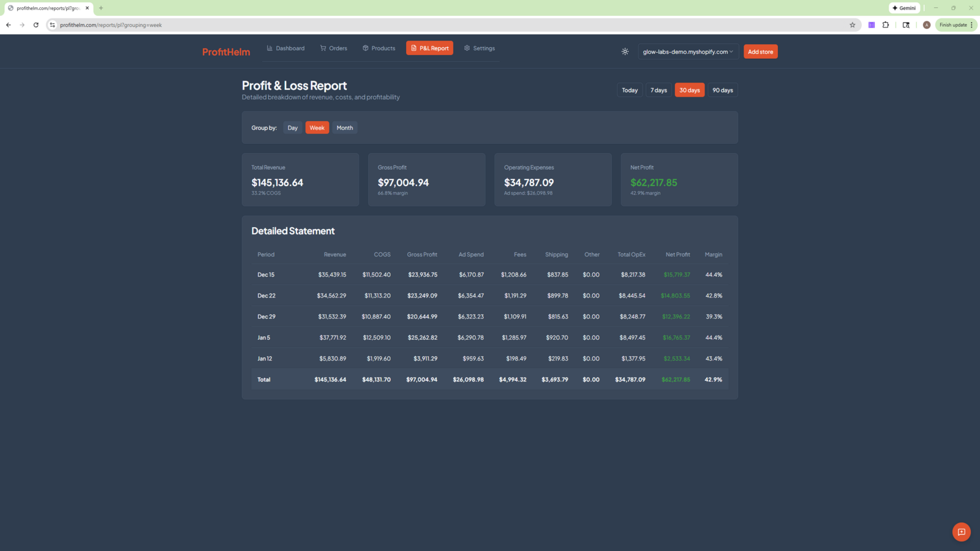
Task: Click the Dec 29 COGS $10,887.40
Action: [x=376, y=317]
